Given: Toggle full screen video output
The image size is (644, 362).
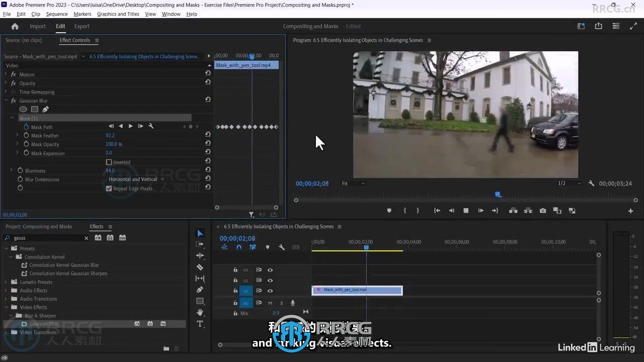Looking at the screenshot, I should point(633,26).
